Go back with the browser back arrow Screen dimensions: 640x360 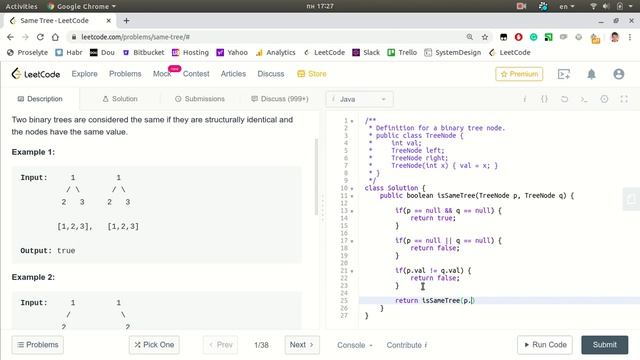11,37
